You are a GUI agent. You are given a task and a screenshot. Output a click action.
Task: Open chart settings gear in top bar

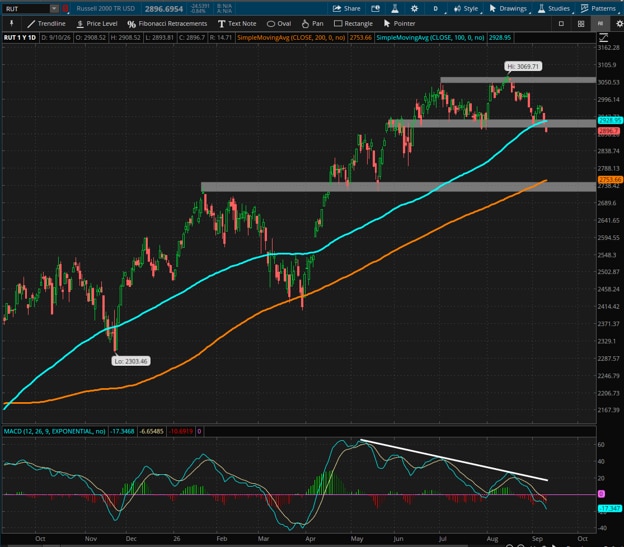[x=414, y=8]
